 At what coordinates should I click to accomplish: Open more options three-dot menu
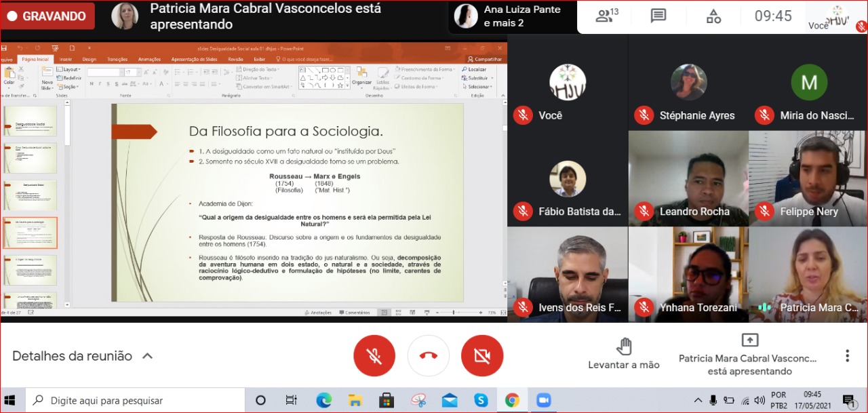[x=847, y=355]
